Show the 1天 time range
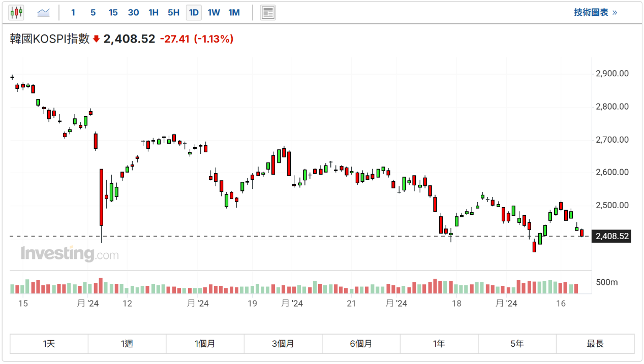Viewport: 644px width, 364px height. 49,344
